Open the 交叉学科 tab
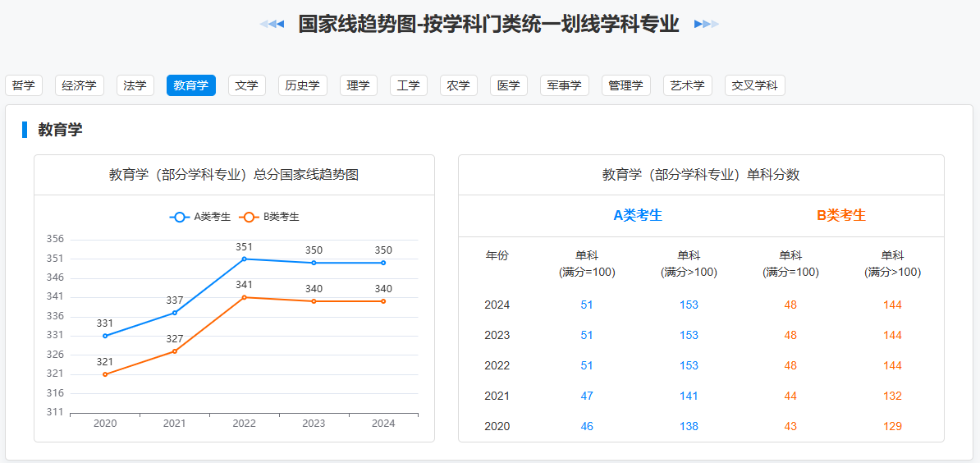The image size is (980, 463). (754, 85)
